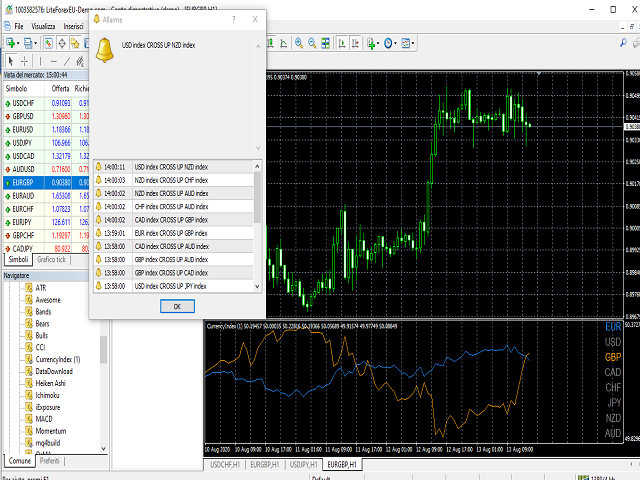Image resolution: width=640 pixels, height=480 pixels.
Task: Select the 14:00:03 NZD CROSS UP CHF alert
Action: (170, 180)
